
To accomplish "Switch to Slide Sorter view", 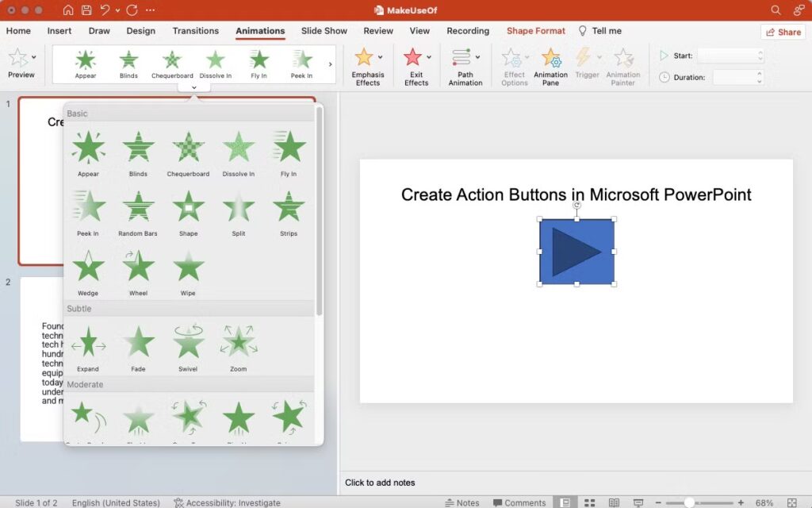I will tap(590, 502).
